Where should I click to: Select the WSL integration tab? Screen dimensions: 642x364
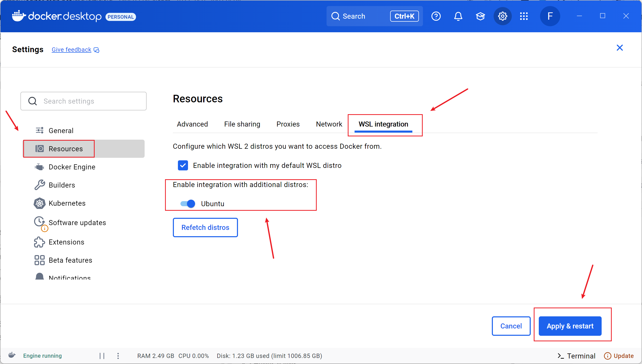(383, 124)
